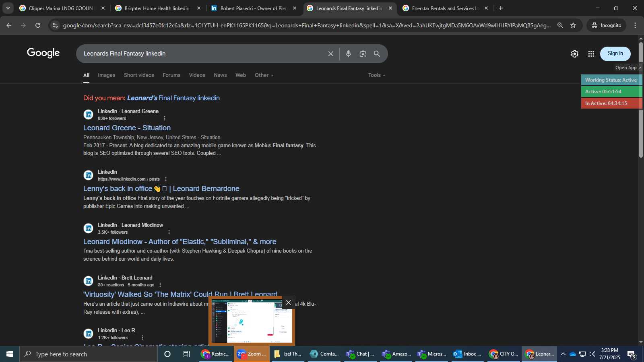Open 'Virtuosity' Walked So The Matrix result

click(x=180, y=294)
